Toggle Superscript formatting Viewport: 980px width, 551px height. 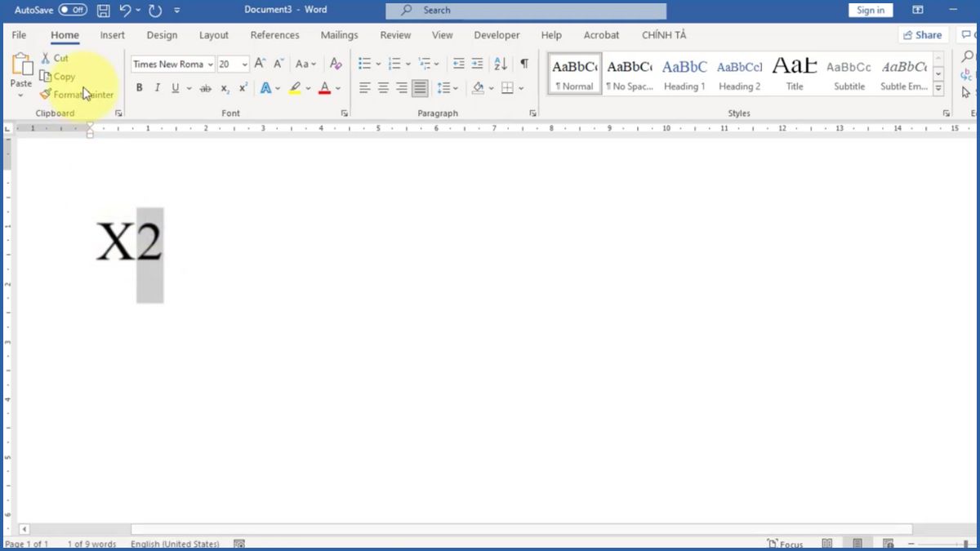[243, 88]
